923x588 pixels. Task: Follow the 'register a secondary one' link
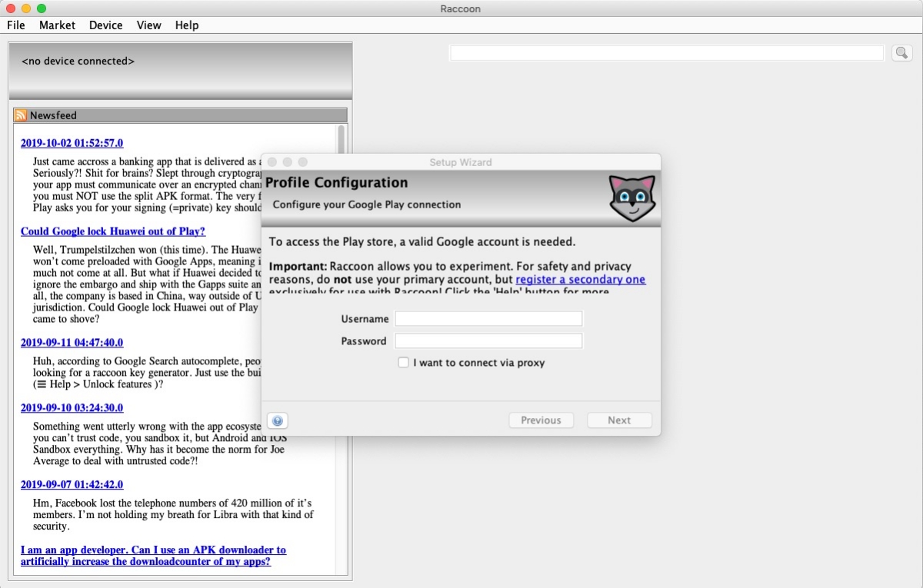coord(581,279)
